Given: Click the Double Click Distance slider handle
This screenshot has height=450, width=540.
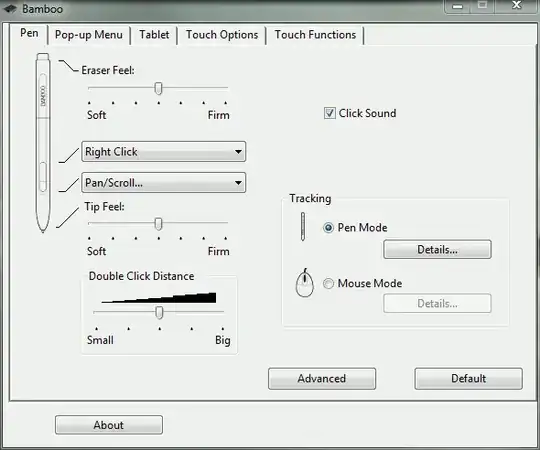Looking at the screenshot, I should pos(159,313).
